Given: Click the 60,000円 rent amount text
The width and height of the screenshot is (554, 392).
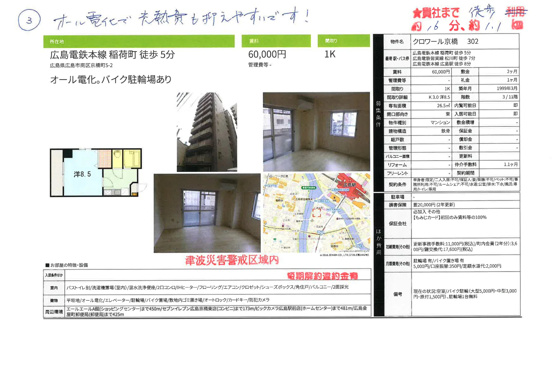Looking at the screenshot, I should click(267, 54).
